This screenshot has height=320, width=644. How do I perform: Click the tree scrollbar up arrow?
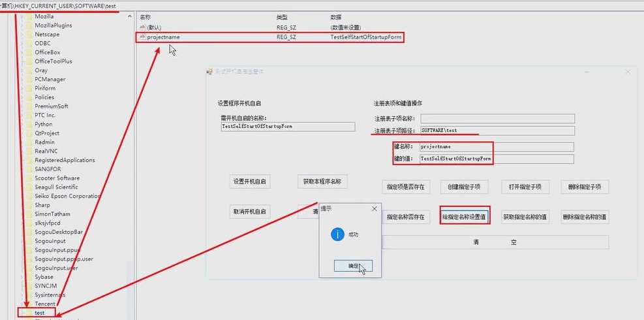pyautogui.click(x=130, y=16)
